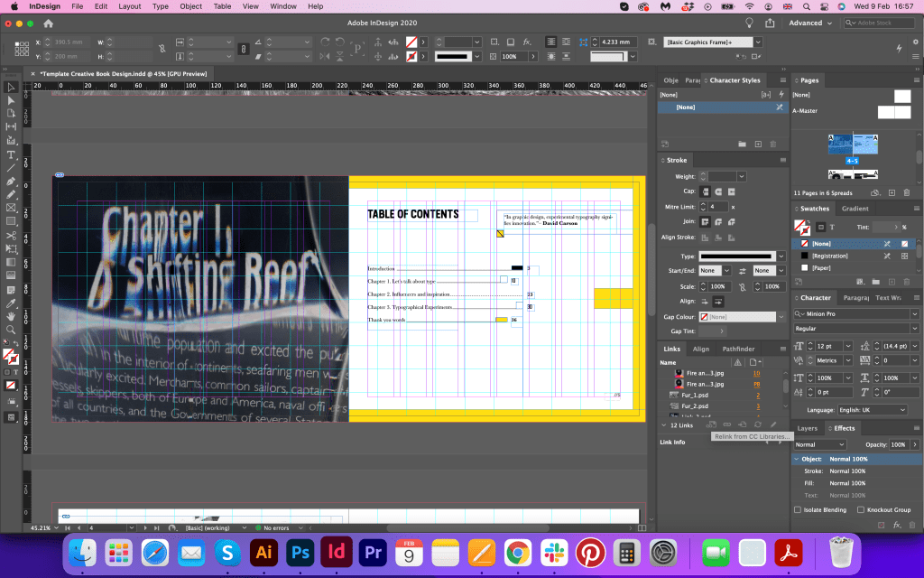Image resolution: width=924 pixels, height=578 pixels.
Task: Open the Language dropdown set to English: UK
Action: tap(872, 409)
